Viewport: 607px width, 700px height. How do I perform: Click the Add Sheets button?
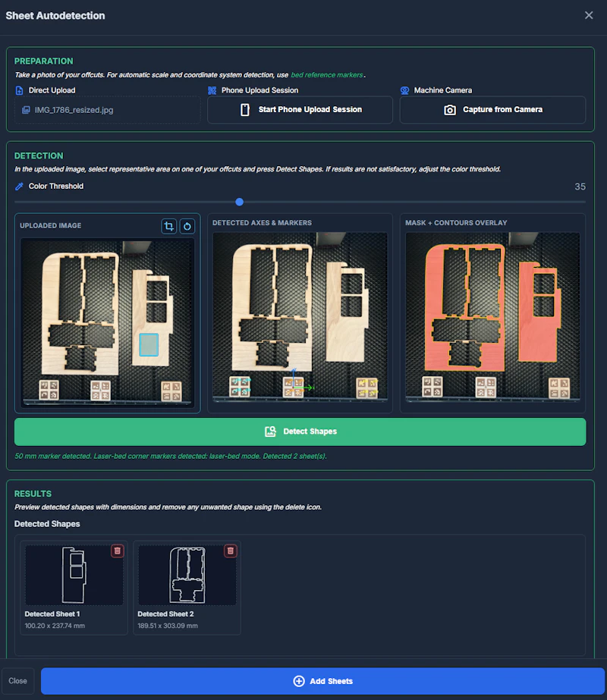[x=322, y=681]
